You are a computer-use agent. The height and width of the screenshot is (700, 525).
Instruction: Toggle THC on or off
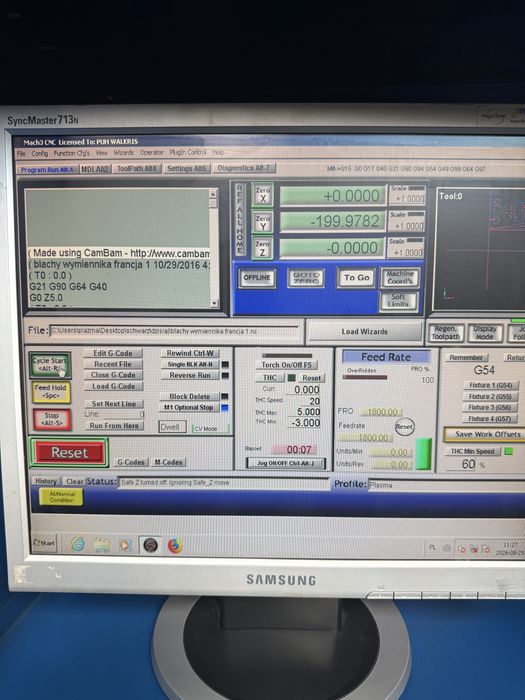pos(270,378)
